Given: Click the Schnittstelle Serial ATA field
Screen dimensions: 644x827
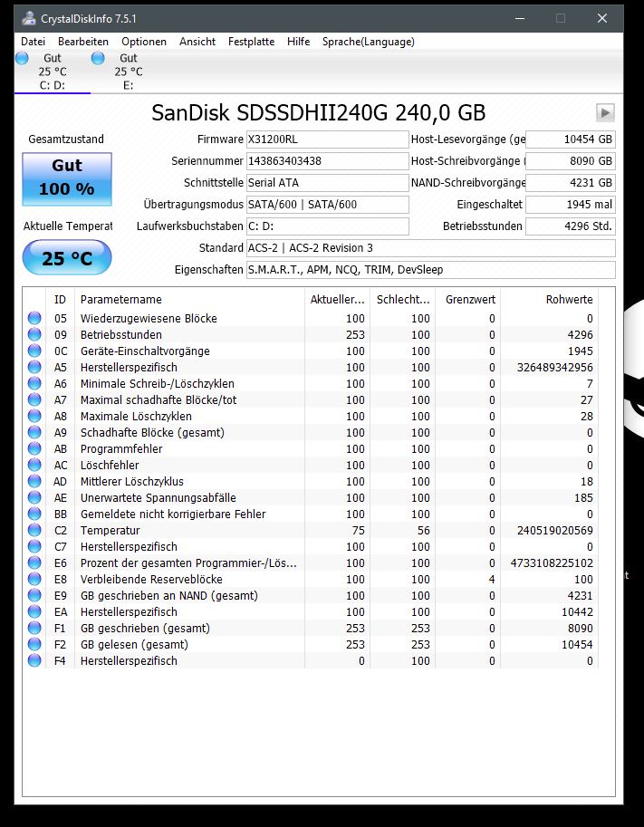Looking at the screenshot, I should (x=328, y=182).
